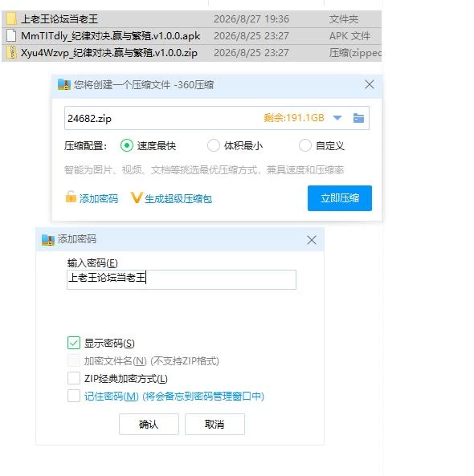Confirm the password with 确认 button
Image resolution: width=474 pixels, height=476 pixels.
coord(149,424)
